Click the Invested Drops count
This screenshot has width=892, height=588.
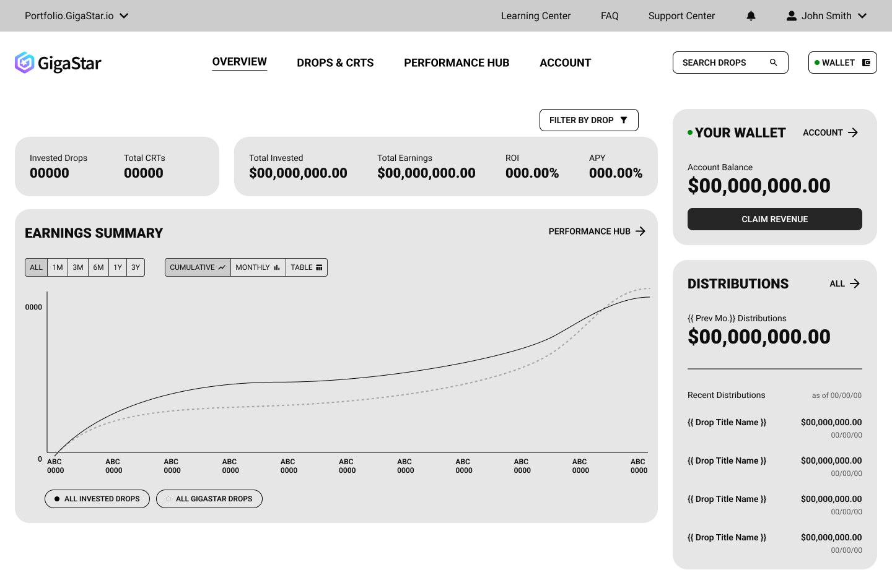click(50, 173)
